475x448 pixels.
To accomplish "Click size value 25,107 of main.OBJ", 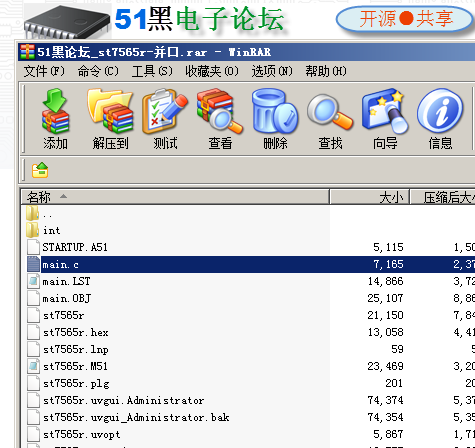I will (x=386, y=298).
